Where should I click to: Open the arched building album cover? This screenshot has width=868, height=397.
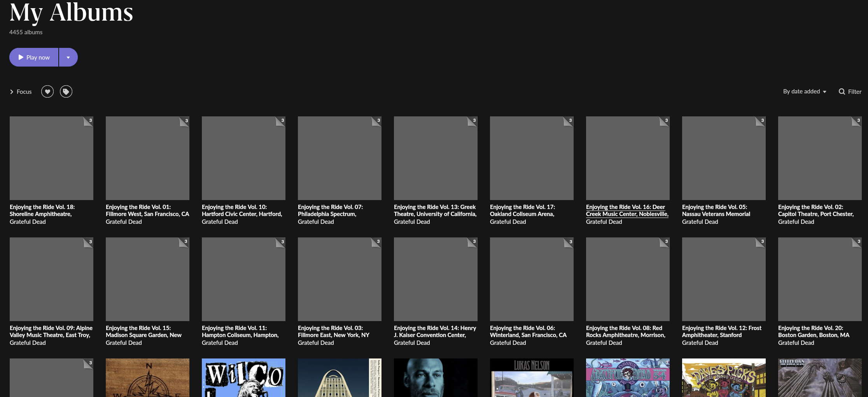pos(339,378)
